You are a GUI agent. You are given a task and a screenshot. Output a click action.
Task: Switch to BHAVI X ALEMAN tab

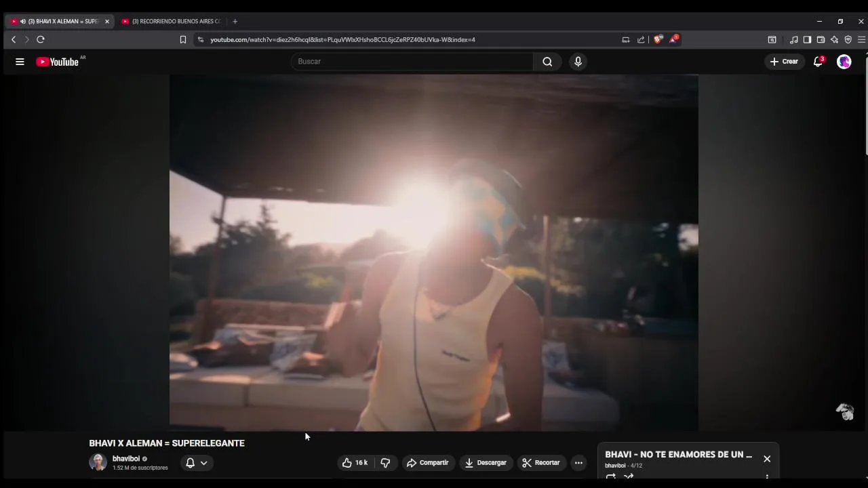[60, 22]
